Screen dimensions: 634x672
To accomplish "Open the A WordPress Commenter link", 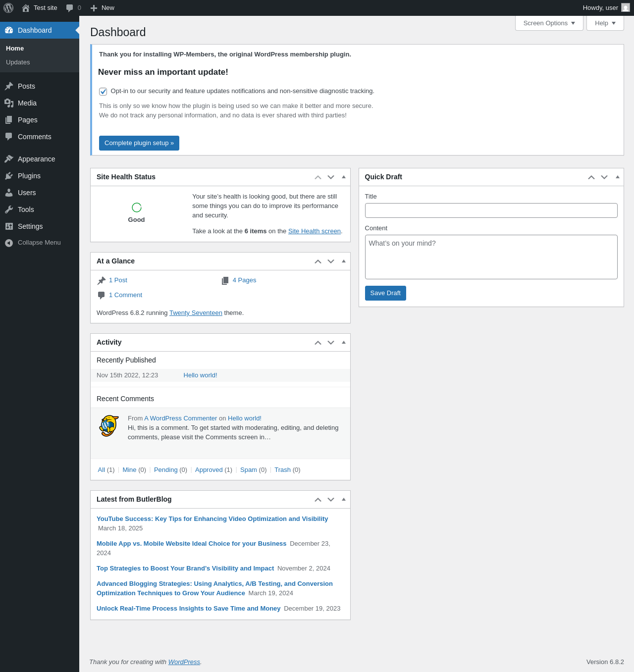I will 181,418.
